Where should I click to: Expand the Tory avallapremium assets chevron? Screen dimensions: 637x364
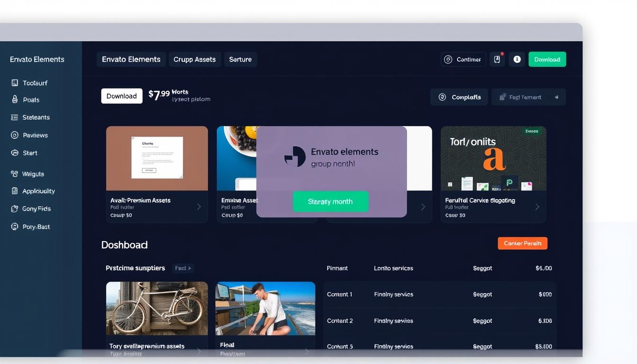coord(199,351)
